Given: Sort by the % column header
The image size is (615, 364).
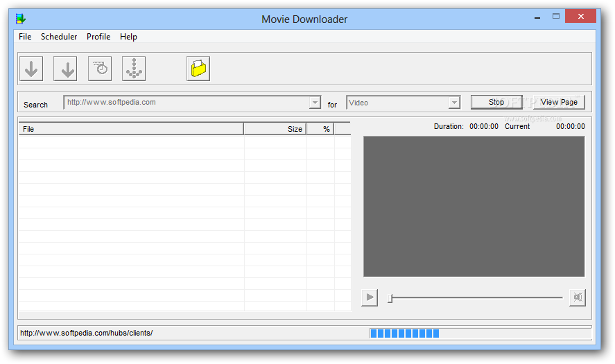Looking at the screenshot, I should 320,129.
